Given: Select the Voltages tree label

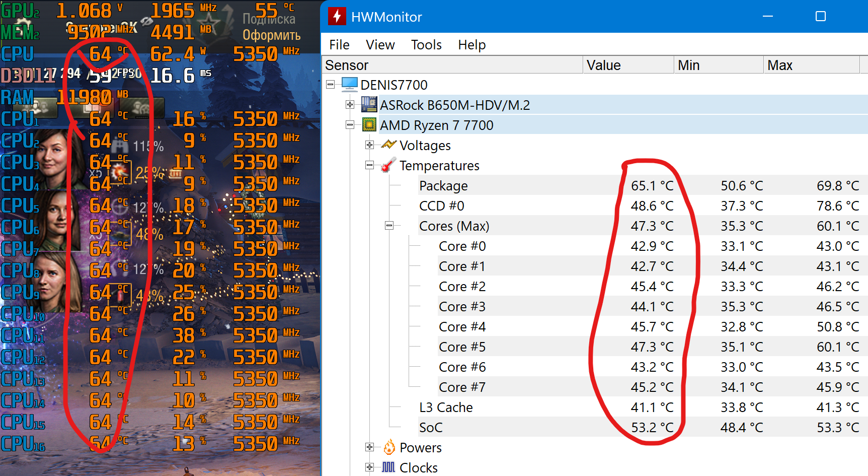Looking at the screenshot, I should [425, 145].
